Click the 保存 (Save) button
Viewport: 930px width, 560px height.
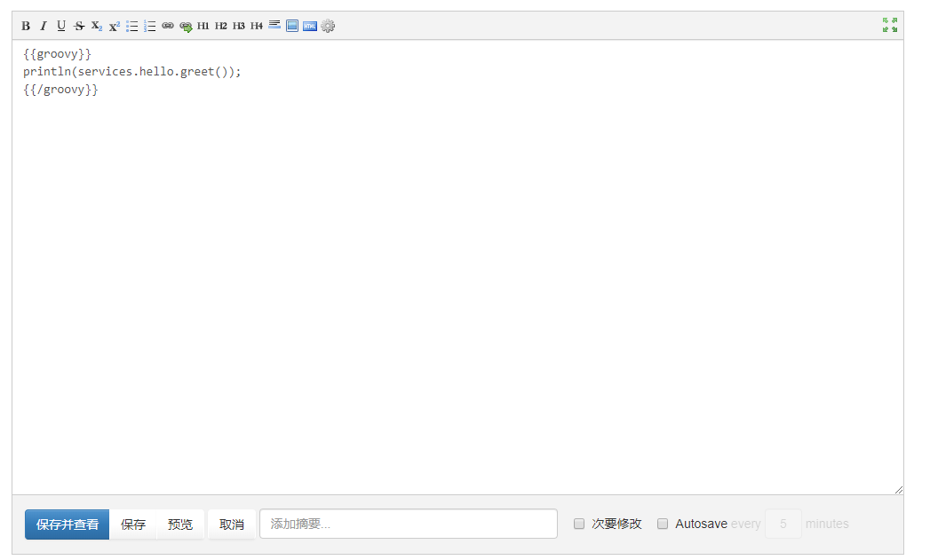pos(133,525)
